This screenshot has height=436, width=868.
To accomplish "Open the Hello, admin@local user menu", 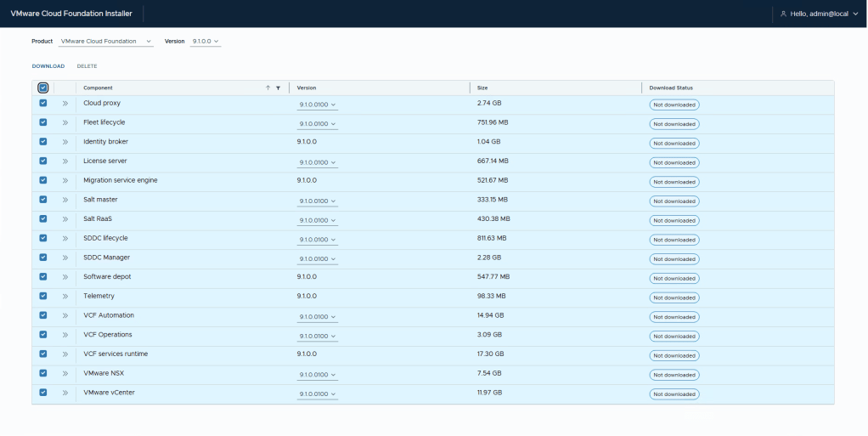I will [x=819, y=14].
